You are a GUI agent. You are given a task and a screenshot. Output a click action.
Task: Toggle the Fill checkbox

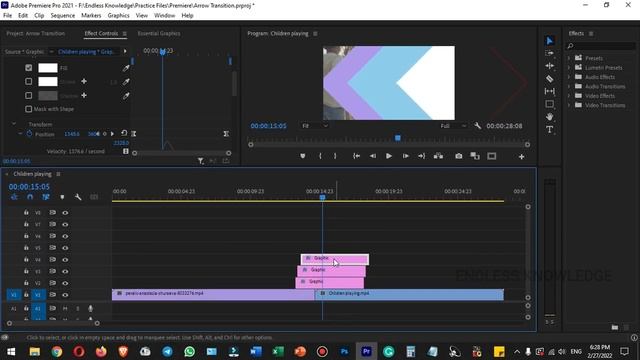coord(29,68)
